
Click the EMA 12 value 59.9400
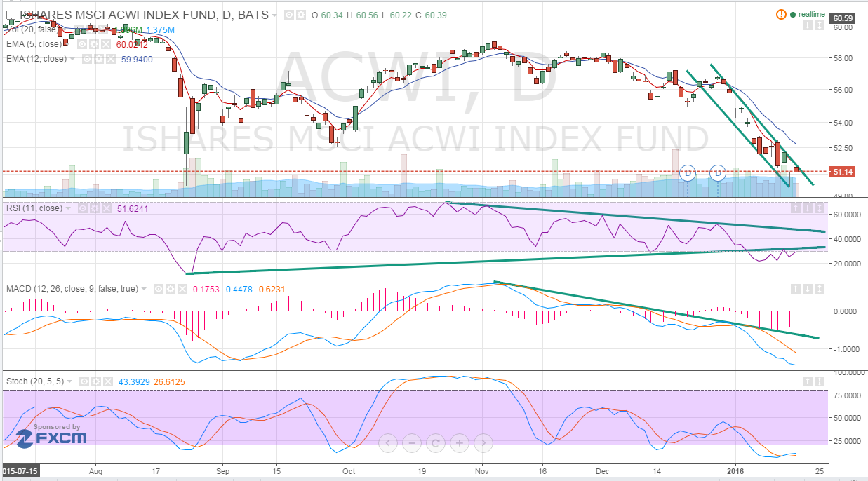tap(137, 60)
